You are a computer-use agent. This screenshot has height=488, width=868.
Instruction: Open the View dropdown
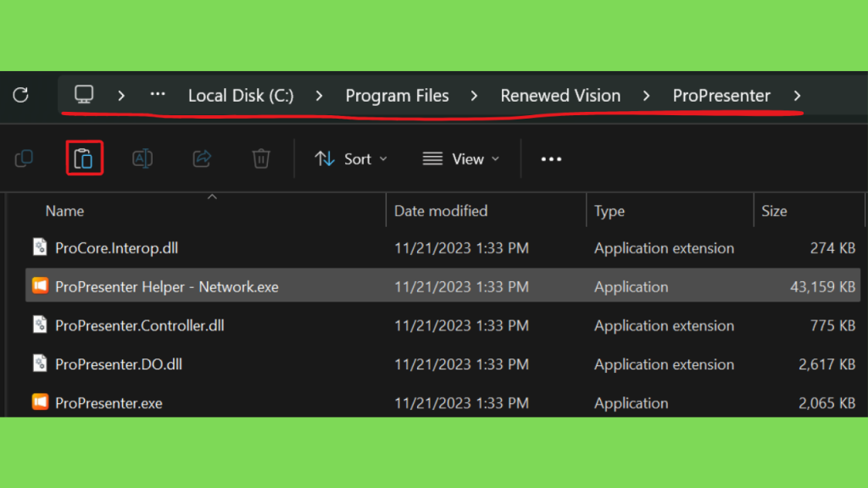(x=461, y=159)
